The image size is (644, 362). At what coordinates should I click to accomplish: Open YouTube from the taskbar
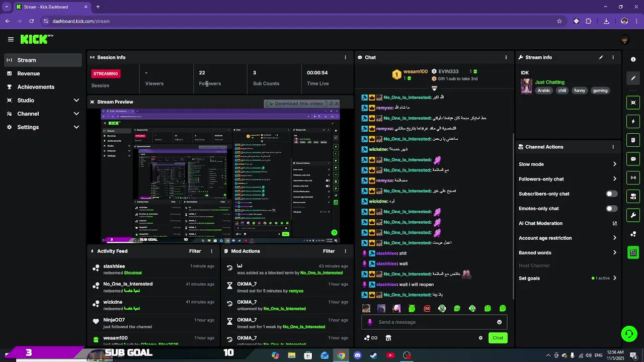(390, 355)
